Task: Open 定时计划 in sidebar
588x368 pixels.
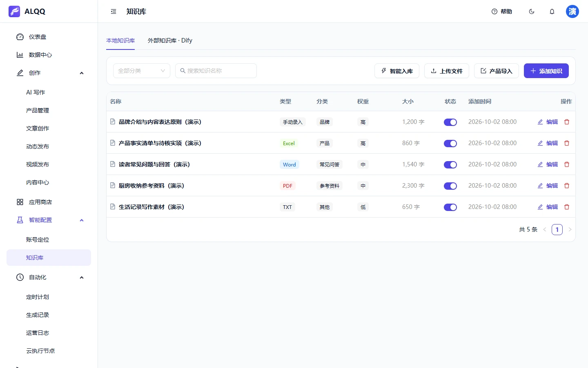Action: pyautogui.click(x=49, y=297)
